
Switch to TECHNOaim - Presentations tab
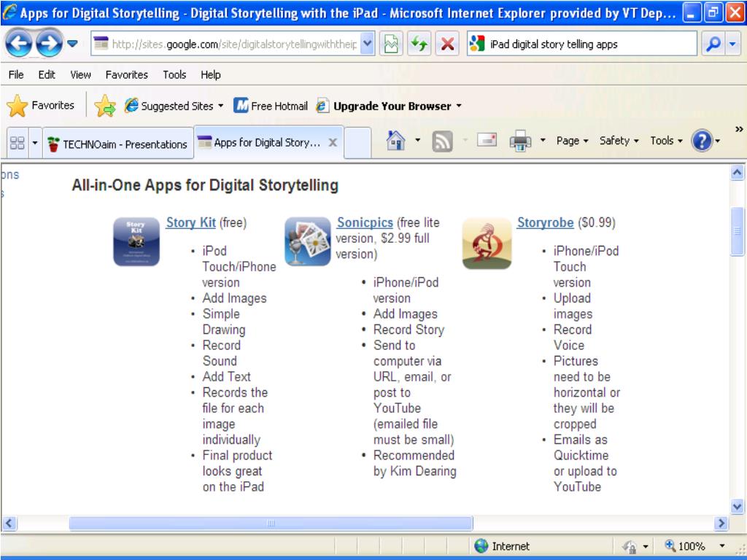[x=118, y=144]
